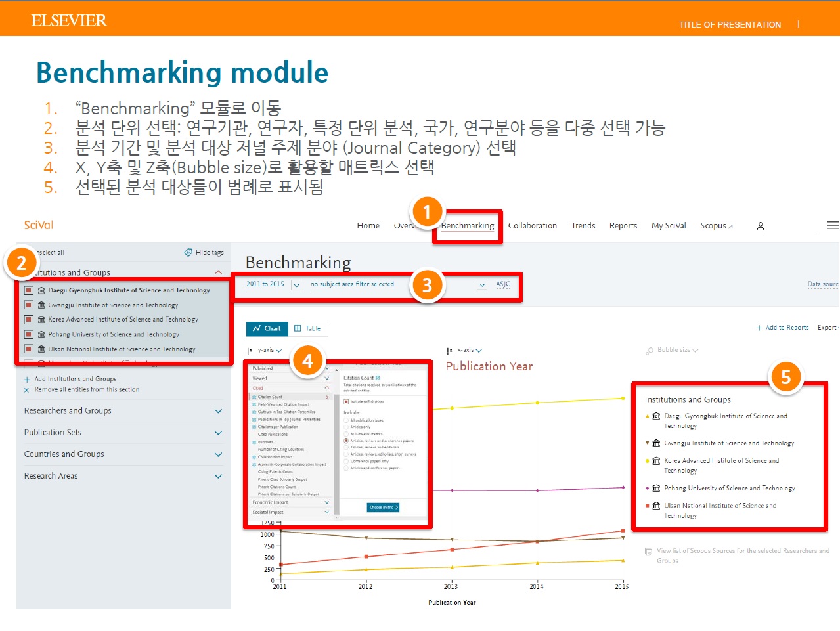Image resolution: width=840 pixels, height=631 pixels.
Task: Click legend institution icon for Korea Advanced Institute
Action: click(656, 461)
